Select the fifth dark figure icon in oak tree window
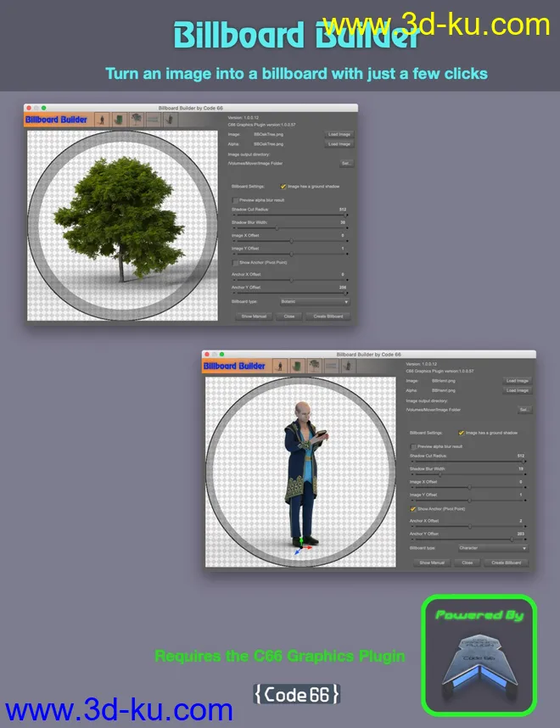Screen dimensions: 560x728 [171, 120]
